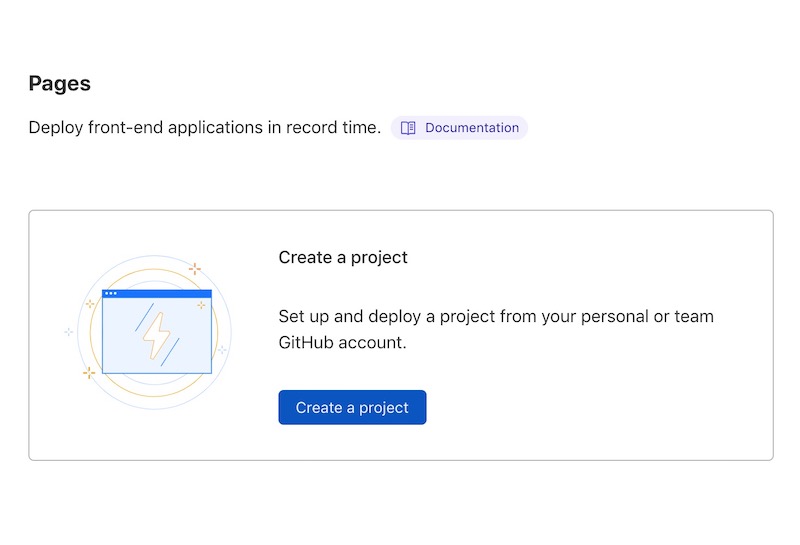Click the Pages heading
800x545 pixels.
60,83
